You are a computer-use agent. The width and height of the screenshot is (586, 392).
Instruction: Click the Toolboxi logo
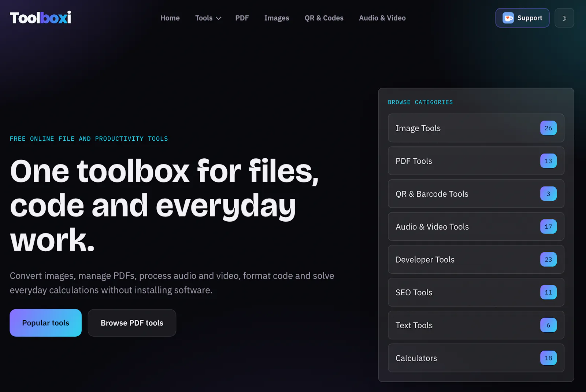click(40, 18)
